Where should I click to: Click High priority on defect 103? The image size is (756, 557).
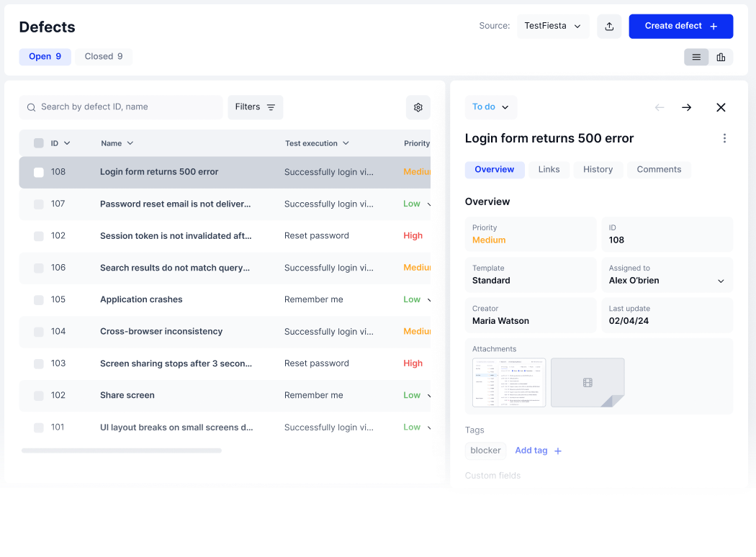click(x=413, y=363)
